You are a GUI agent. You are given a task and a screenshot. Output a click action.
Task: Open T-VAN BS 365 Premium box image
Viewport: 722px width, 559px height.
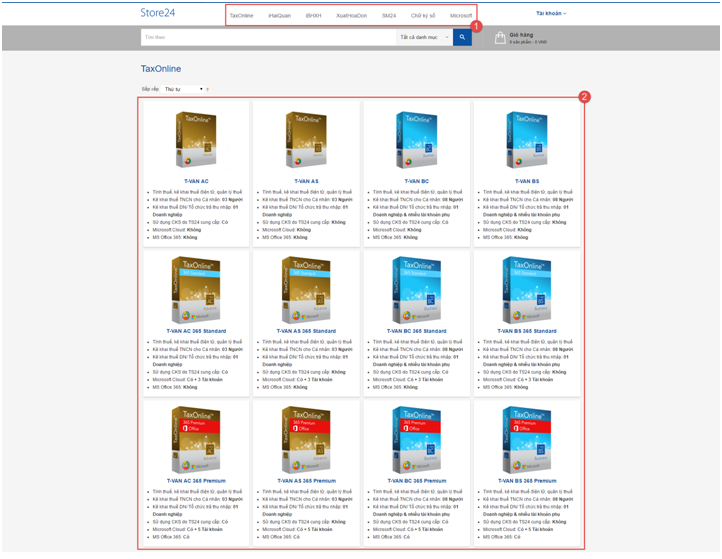coord(527,440)
